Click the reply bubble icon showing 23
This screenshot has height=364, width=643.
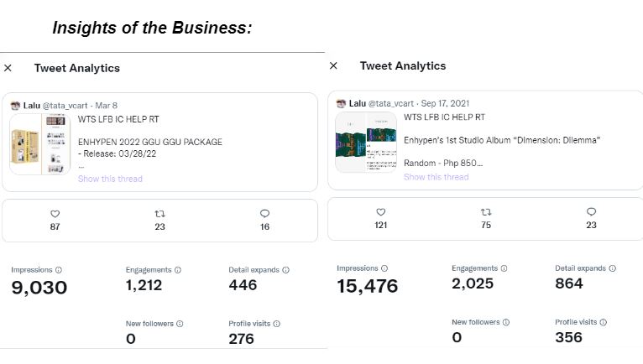coord(591,212)
